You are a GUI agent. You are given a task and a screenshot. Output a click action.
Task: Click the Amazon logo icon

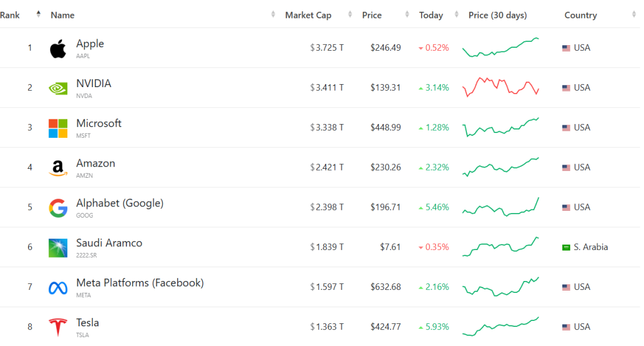click(x=58, y=168)
